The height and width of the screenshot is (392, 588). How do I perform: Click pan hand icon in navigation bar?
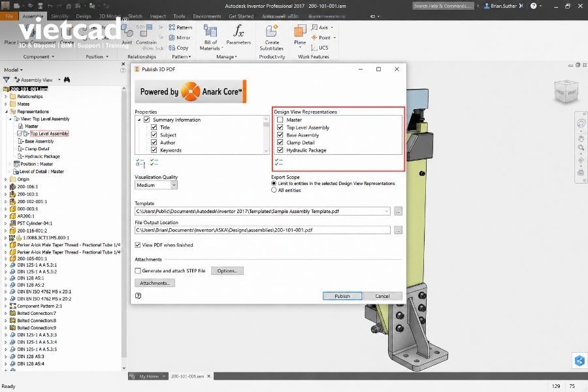(x=581, y=139)
